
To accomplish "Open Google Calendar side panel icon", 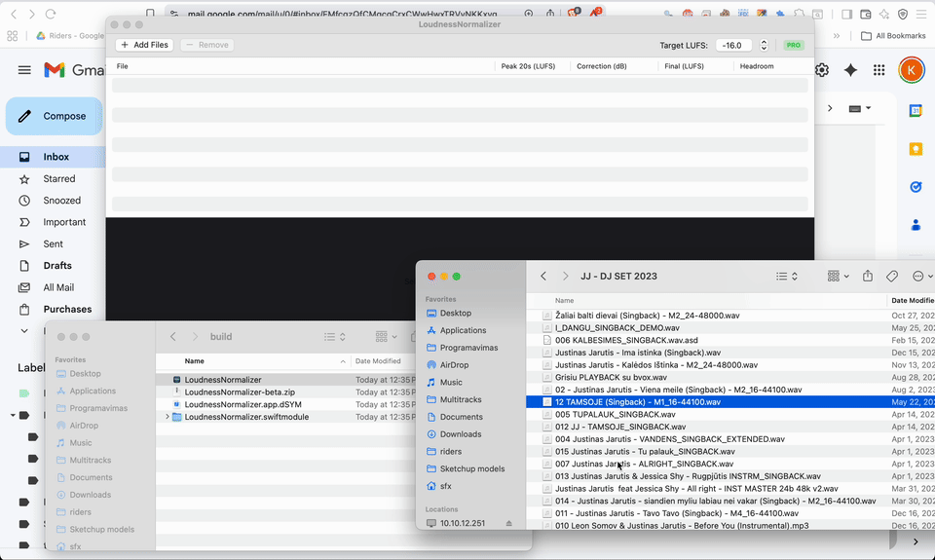I will pos(916,110).
